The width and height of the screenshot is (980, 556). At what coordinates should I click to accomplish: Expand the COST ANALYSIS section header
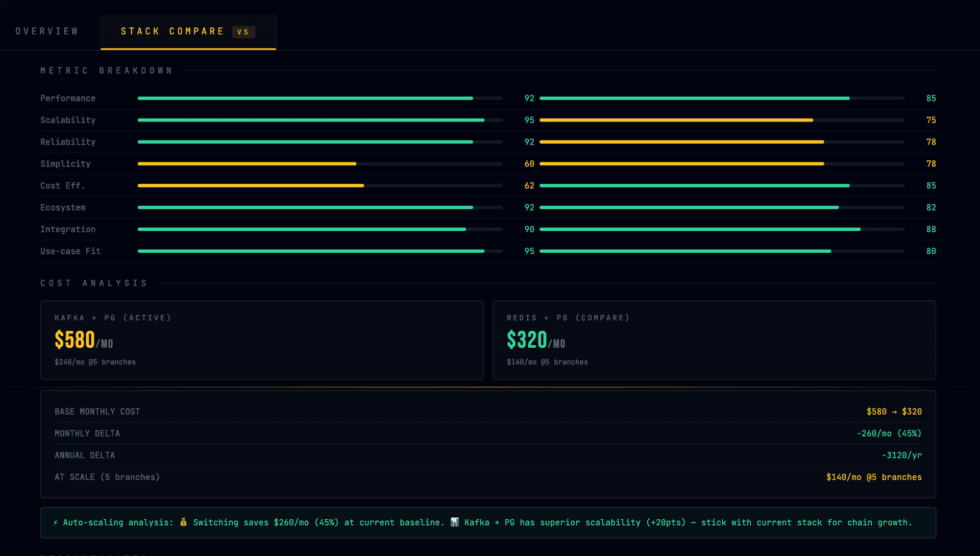[94, 283]
